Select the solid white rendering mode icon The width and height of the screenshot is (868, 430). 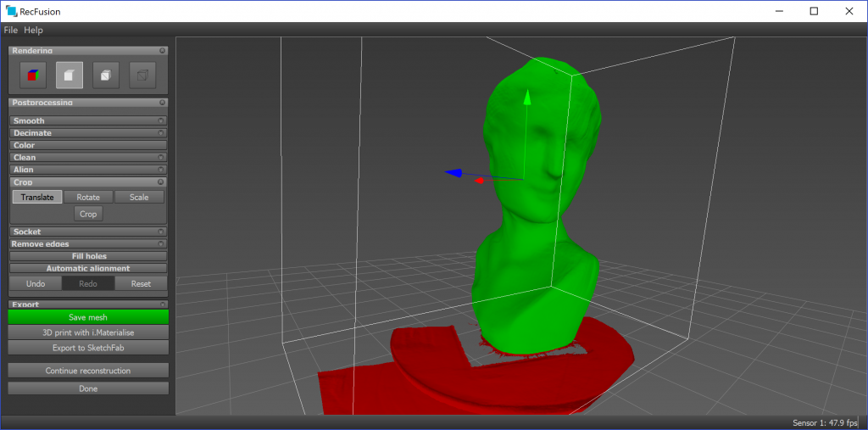pyautogui.click(x=70, y=75)
